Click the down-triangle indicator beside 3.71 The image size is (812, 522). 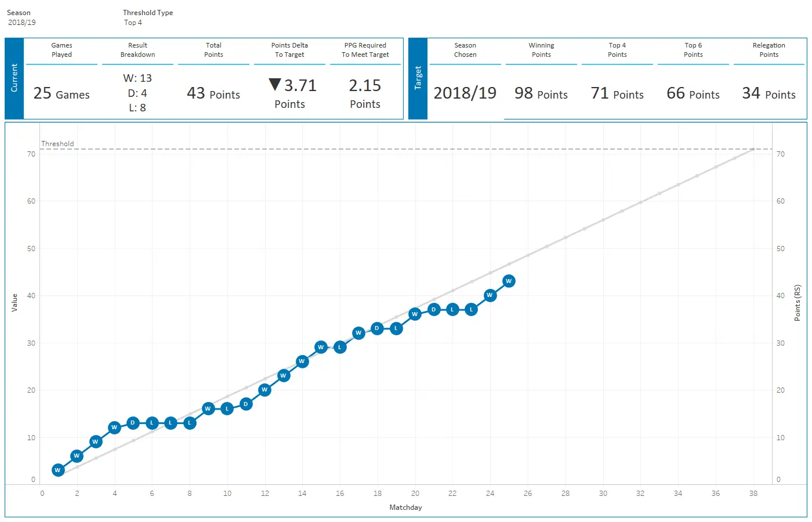[275, 85]
